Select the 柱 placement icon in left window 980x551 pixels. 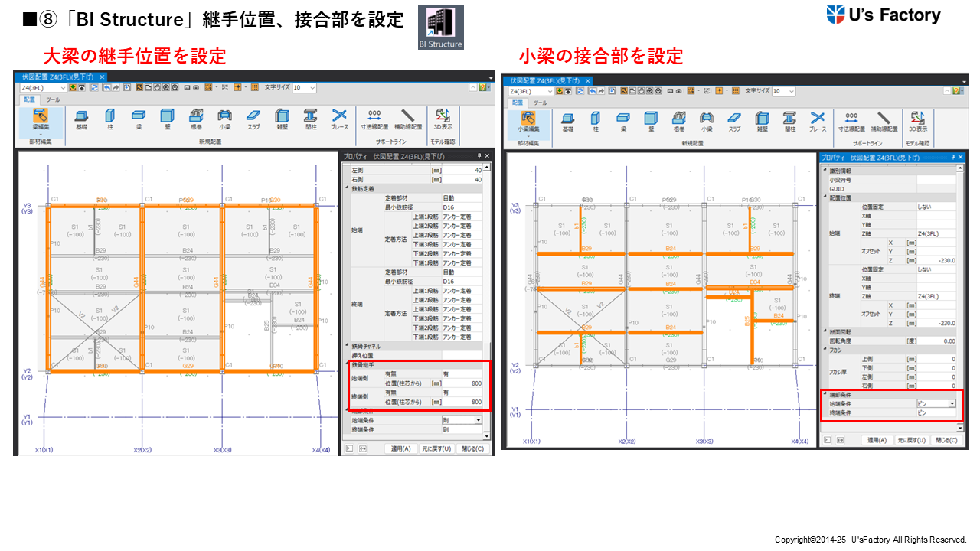[109, 118]
